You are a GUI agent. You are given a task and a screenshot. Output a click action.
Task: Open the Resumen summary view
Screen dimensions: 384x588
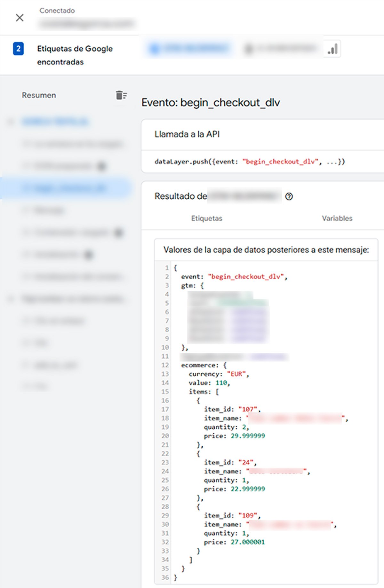[x=39, y=95]
